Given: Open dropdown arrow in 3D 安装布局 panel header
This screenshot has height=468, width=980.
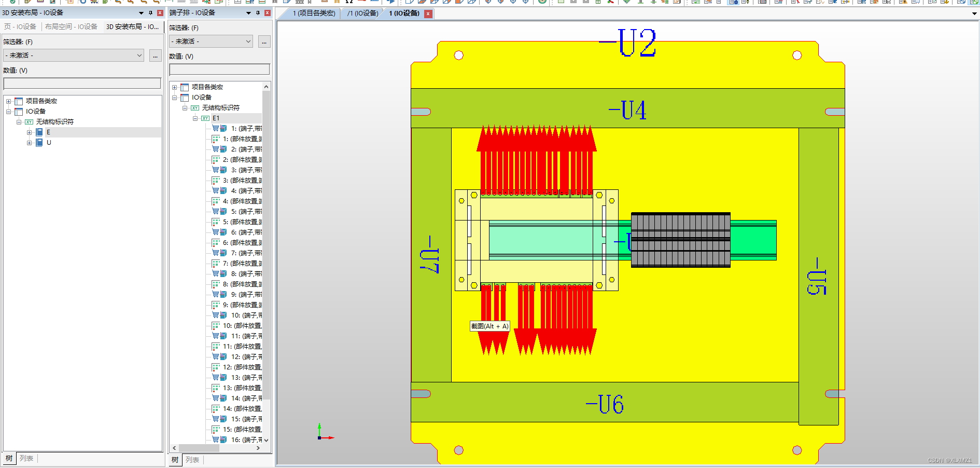Looking at the screenshot, I should pos(141,13).
